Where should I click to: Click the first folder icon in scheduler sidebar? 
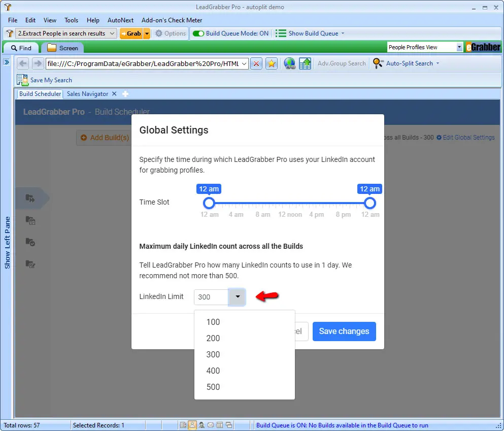30,198
